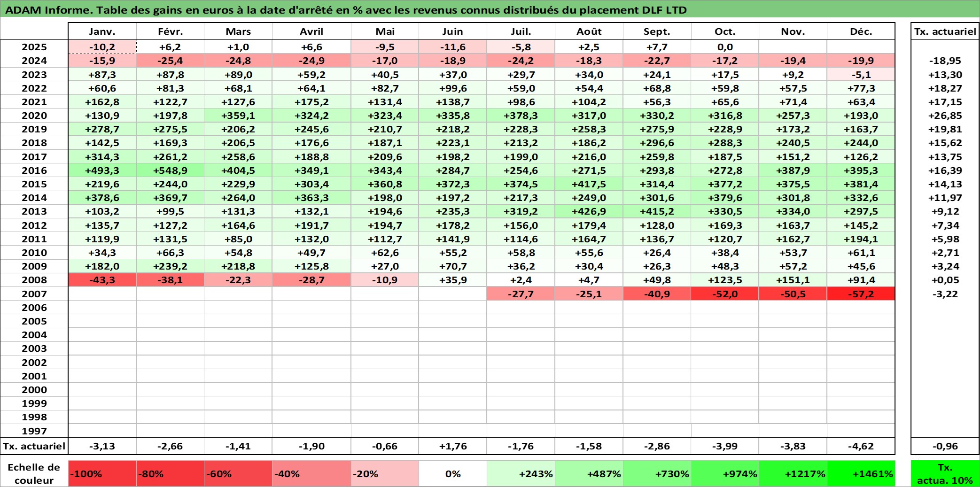This screenshot has height=487, width=980.
Task: Click the -100% red color scale swatch
Action: (x=102, y=473)
